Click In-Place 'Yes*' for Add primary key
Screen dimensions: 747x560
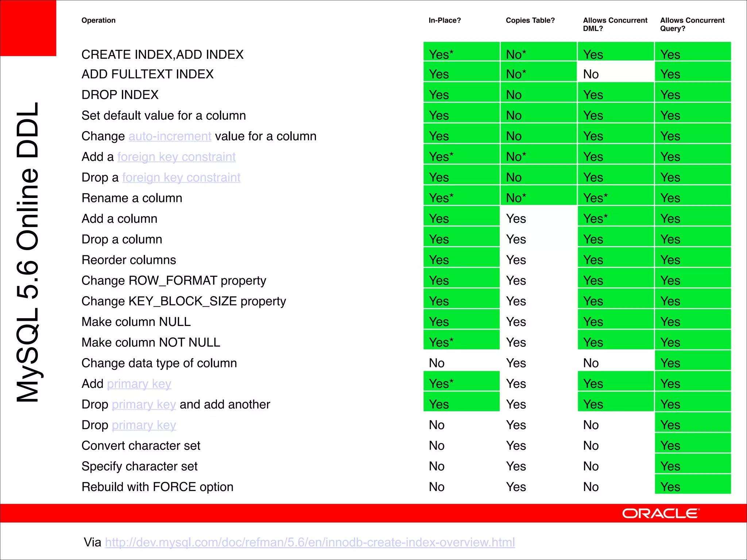461,381
